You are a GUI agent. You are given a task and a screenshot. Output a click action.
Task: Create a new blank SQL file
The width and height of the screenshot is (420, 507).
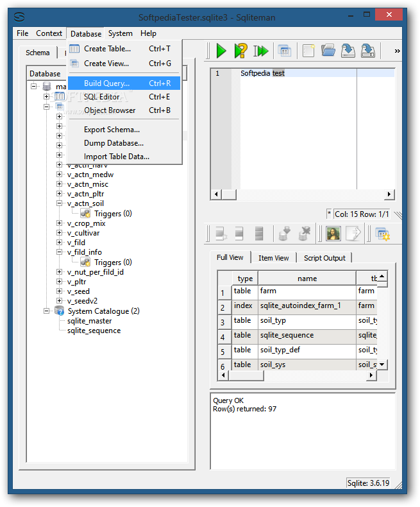(308, 51)
